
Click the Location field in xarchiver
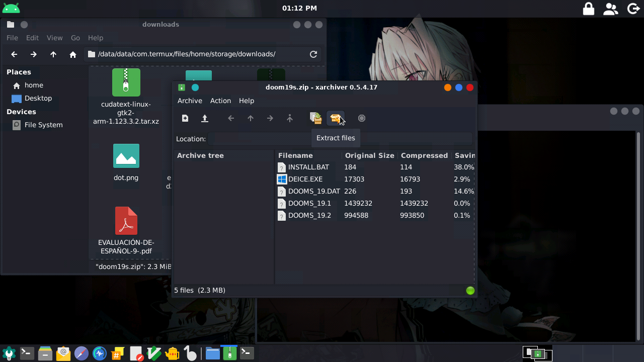click(340, 139)
